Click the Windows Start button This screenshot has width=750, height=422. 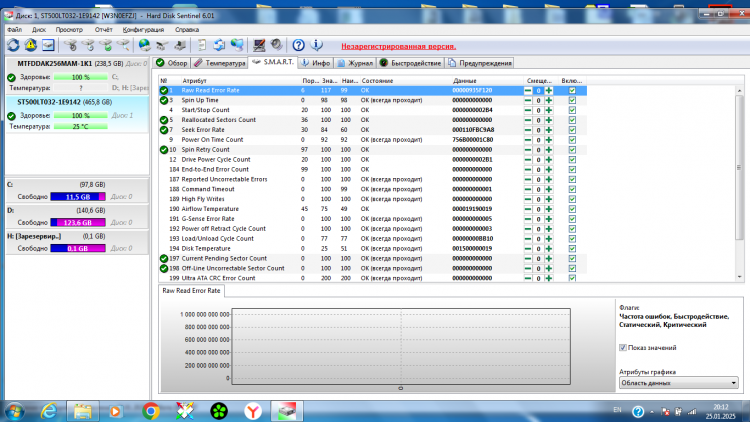pos(14,411)
